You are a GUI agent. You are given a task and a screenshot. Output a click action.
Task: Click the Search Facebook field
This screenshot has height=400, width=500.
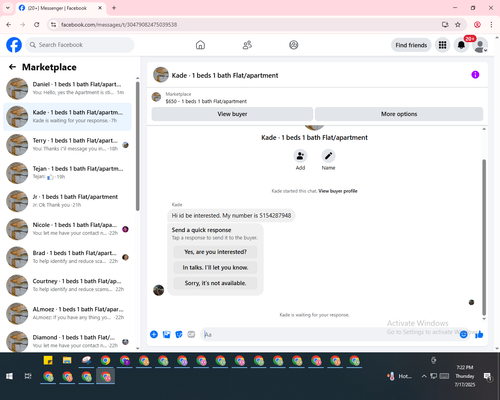pos(80,45)
